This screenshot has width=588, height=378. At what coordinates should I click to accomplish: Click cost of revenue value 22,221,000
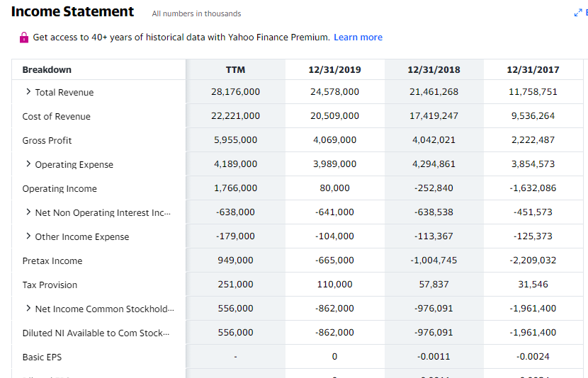[x=235, y=116]
